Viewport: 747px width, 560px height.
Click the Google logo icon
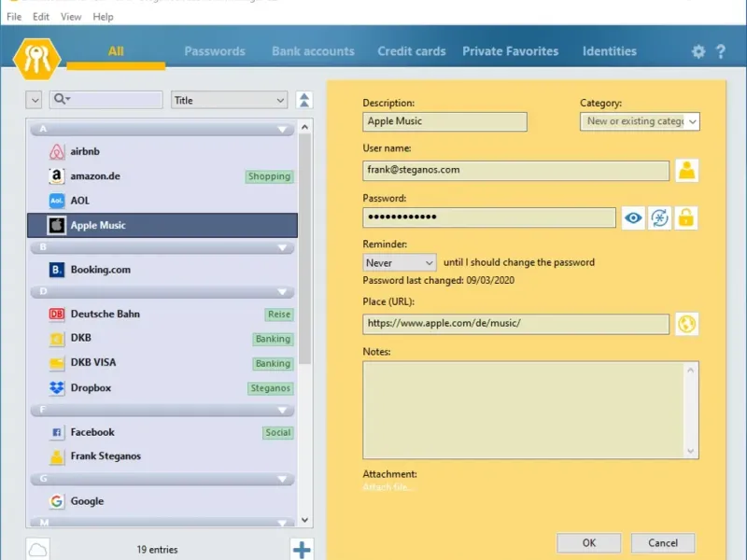(x=57, y=501)
